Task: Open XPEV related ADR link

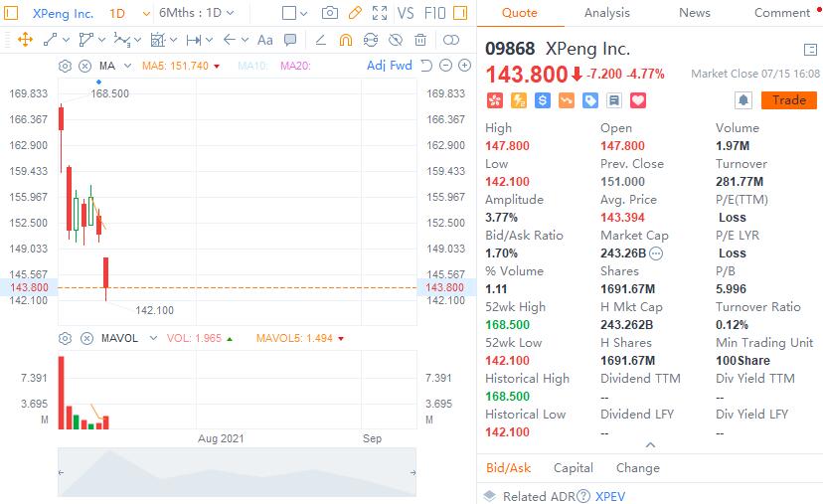Action: [x=610, y=496]
